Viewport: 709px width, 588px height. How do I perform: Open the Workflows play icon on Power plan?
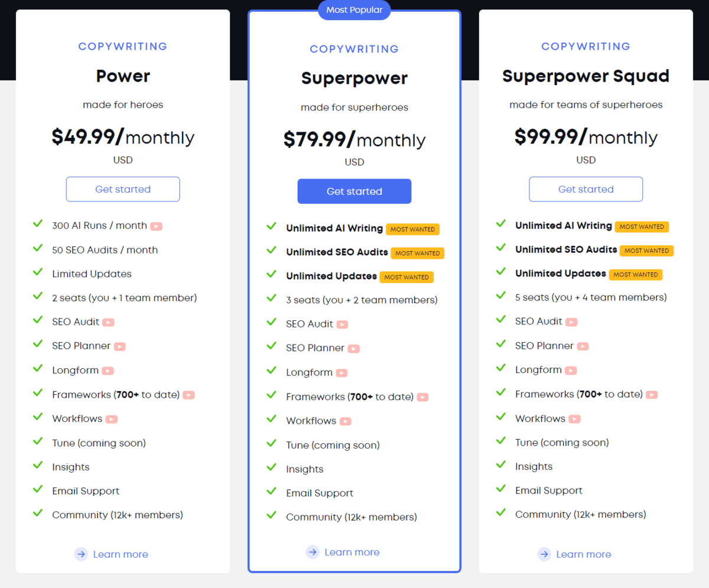point(112,419)
